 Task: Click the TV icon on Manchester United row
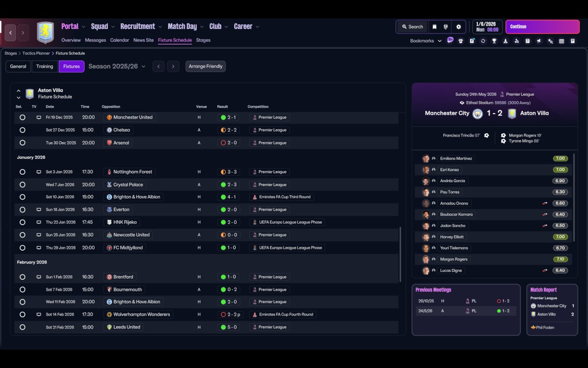[x=39, y=117]
